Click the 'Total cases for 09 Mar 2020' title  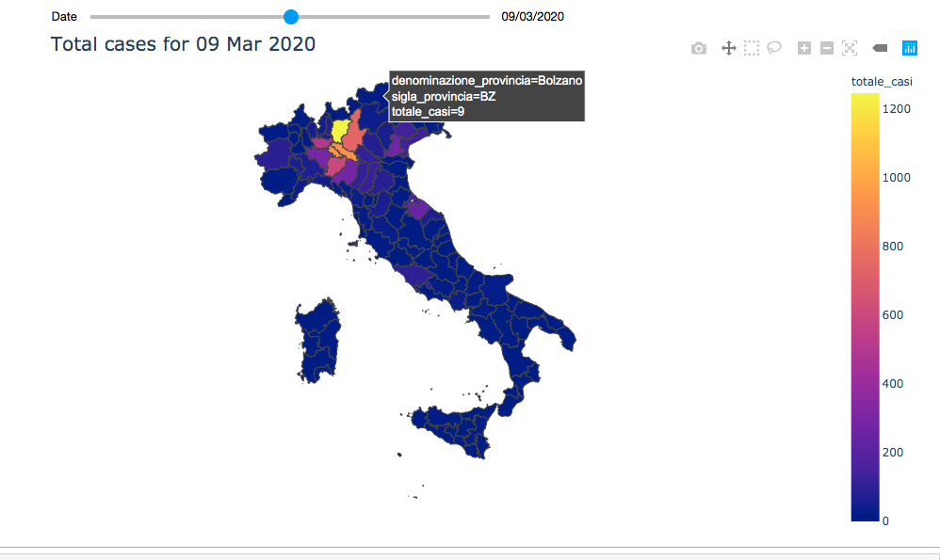(183, 44)
